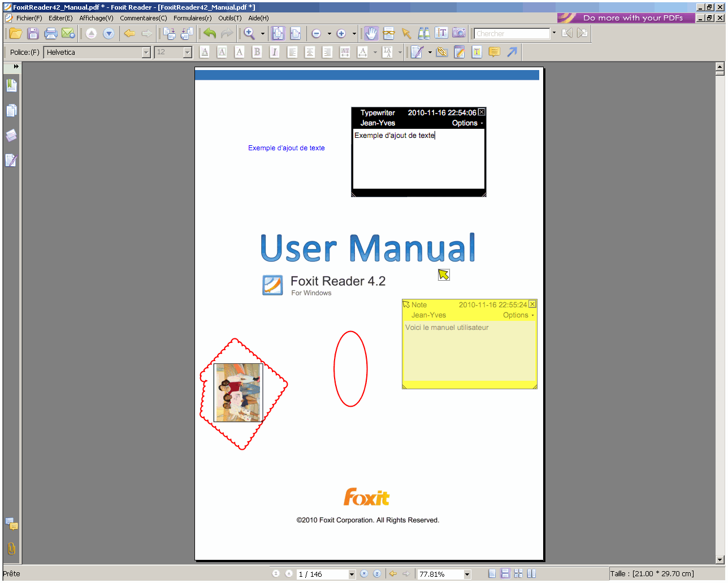
Task: Open the Helvetica font dropdown
Action: (146, 53)
